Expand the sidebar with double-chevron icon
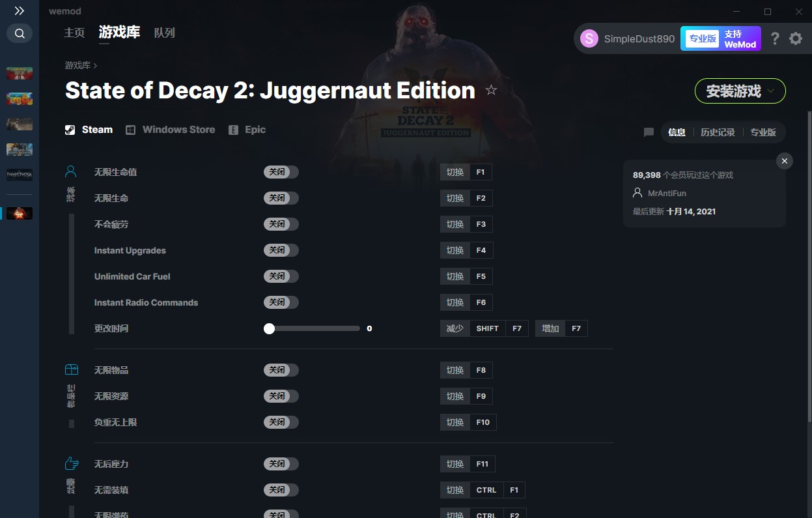Screen dimensions: 812x518 [x=20, y=11]
